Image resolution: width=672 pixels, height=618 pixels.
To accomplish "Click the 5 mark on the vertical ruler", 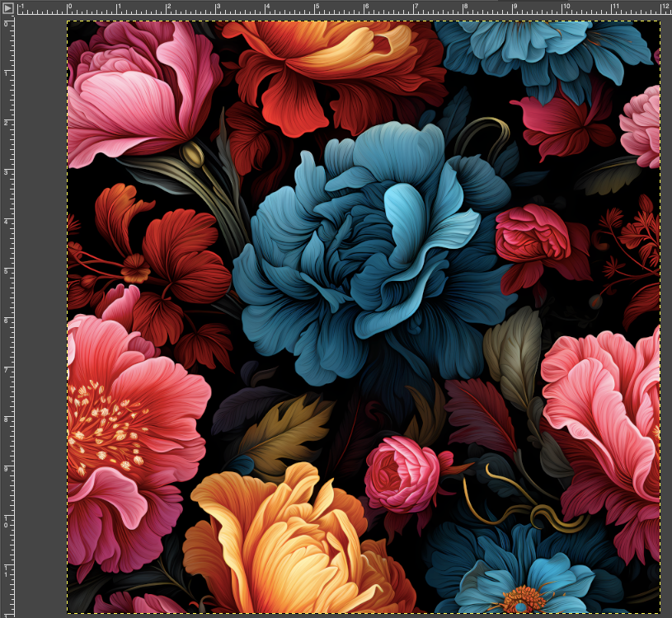I will [7, 270].
